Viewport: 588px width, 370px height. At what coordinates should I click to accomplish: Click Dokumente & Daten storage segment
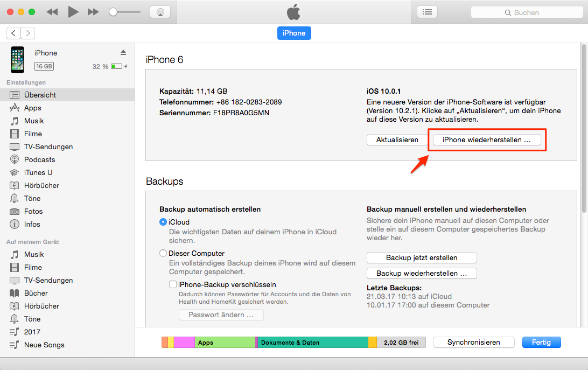pyautogui.click(x=313, y=342)
